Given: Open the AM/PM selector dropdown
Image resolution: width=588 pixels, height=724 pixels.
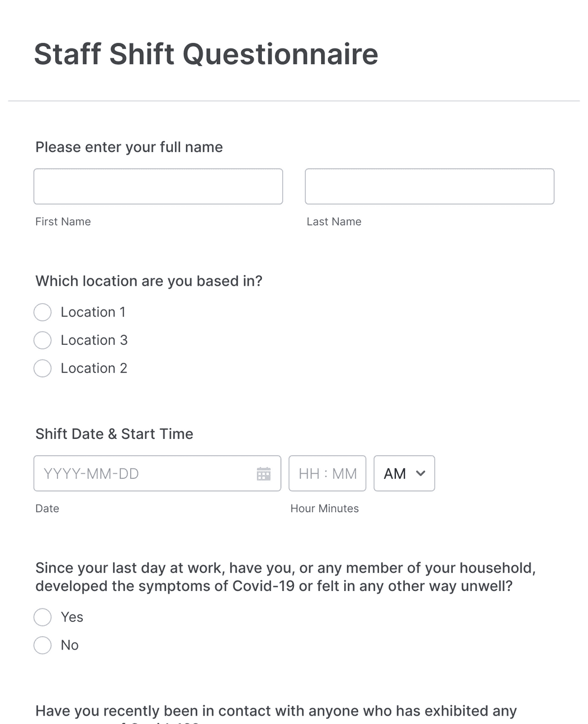Looking at the screenshot, I should (404, 473).
